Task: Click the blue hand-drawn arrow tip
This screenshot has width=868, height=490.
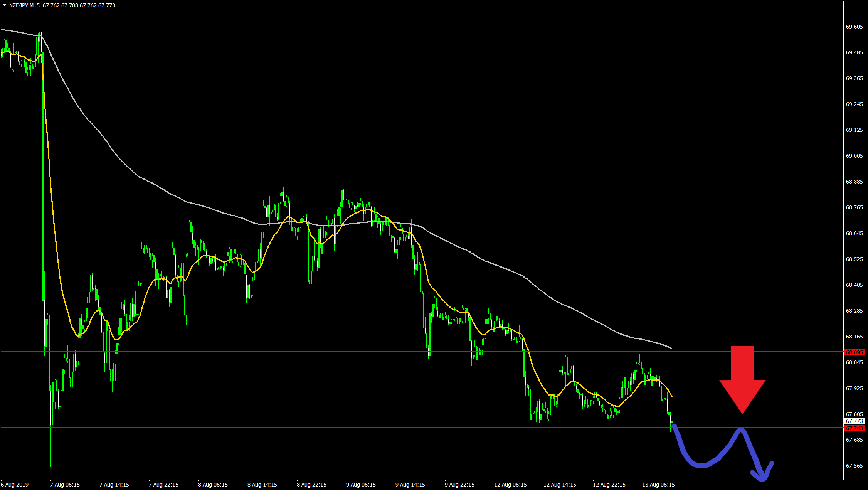Action: pyautogui.click(x=762, y=478)
